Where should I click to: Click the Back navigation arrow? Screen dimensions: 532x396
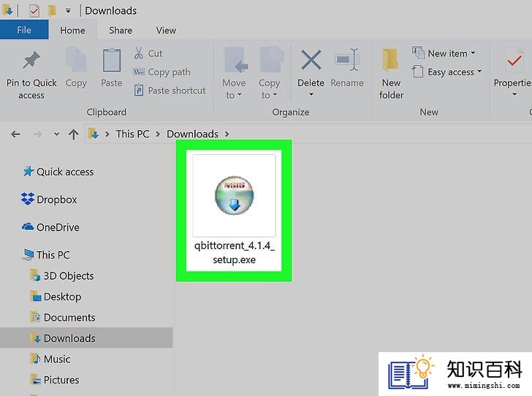[15, 134]
